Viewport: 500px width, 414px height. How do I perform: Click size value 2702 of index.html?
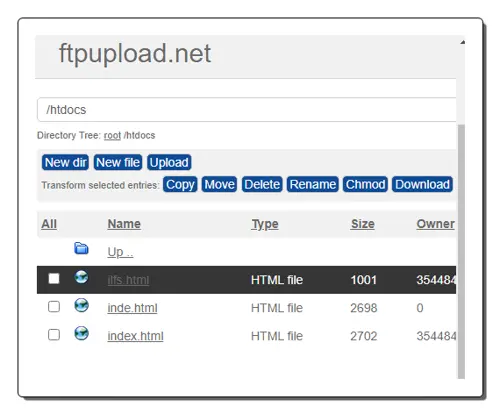click(x=364, y=336)
